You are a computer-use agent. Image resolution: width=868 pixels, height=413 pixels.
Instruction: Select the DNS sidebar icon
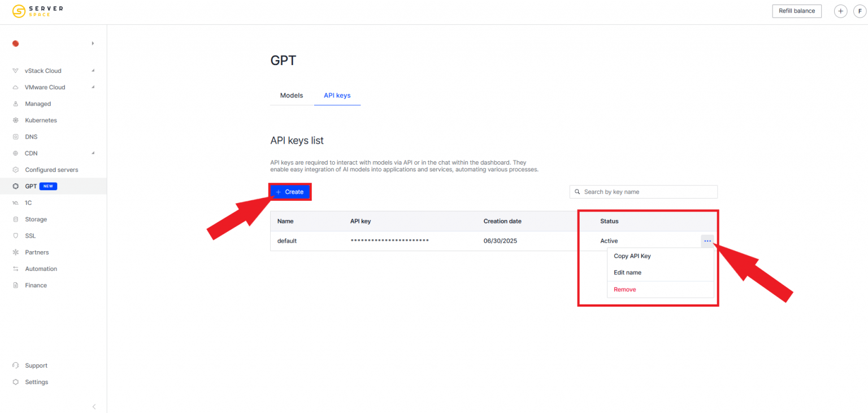15,136
